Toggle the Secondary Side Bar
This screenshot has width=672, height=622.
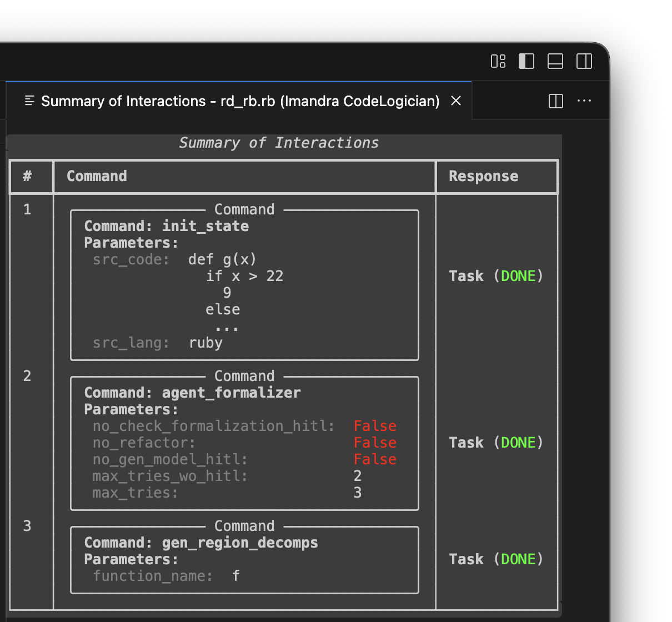click(584, 61)
